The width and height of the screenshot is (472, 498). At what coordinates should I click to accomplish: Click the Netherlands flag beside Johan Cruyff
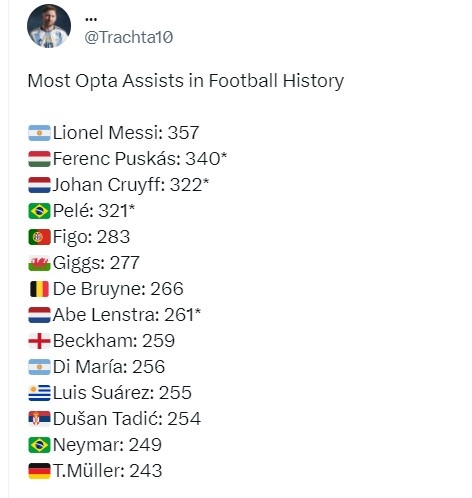click(x=39, y=185)
